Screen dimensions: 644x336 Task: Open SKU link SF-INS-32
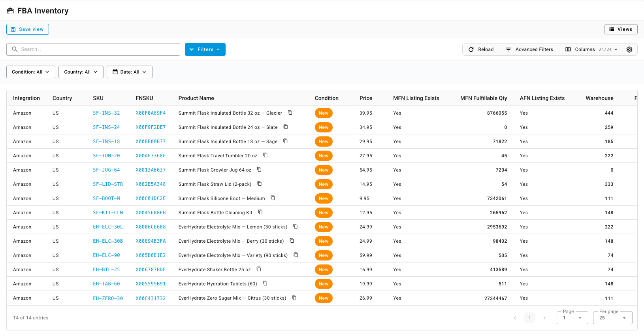pos(106,113)
